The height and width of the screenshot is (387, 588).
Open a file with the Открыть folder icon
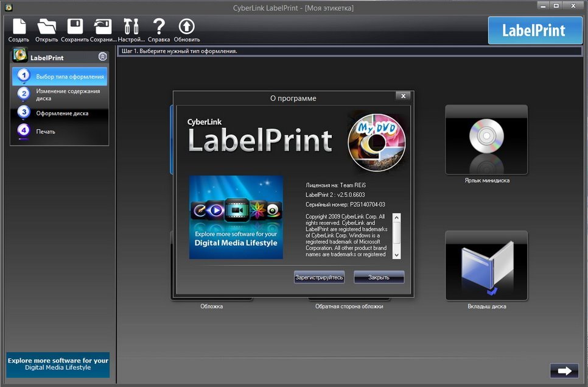tap(46, 27)
